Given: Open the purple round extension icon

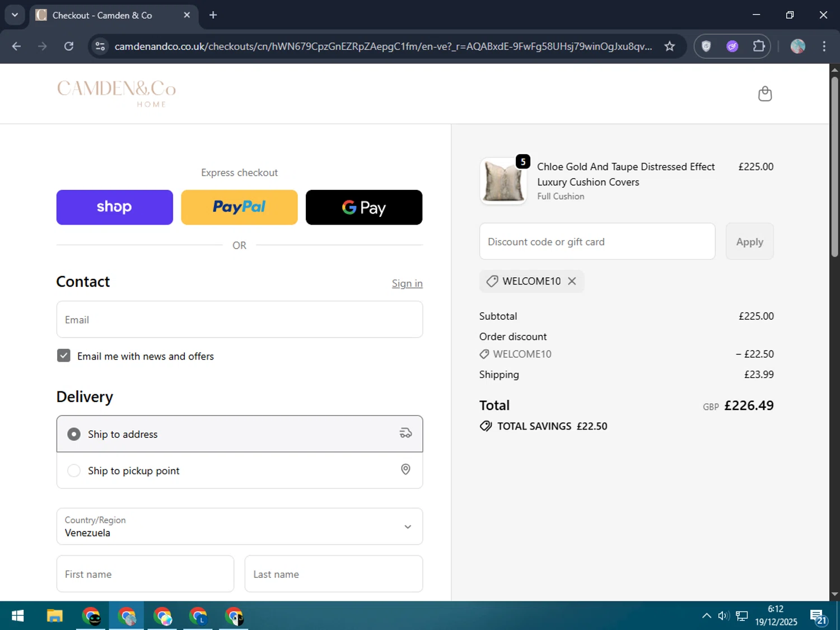Looking at the screenshot, I should pyautogui.click(x=732, y=46).
